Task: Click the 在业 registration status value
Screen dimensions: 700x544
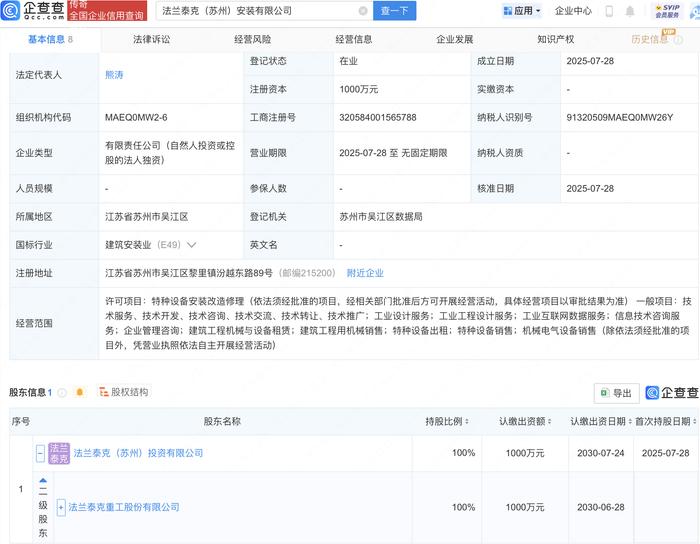Action: pos(348,61)
